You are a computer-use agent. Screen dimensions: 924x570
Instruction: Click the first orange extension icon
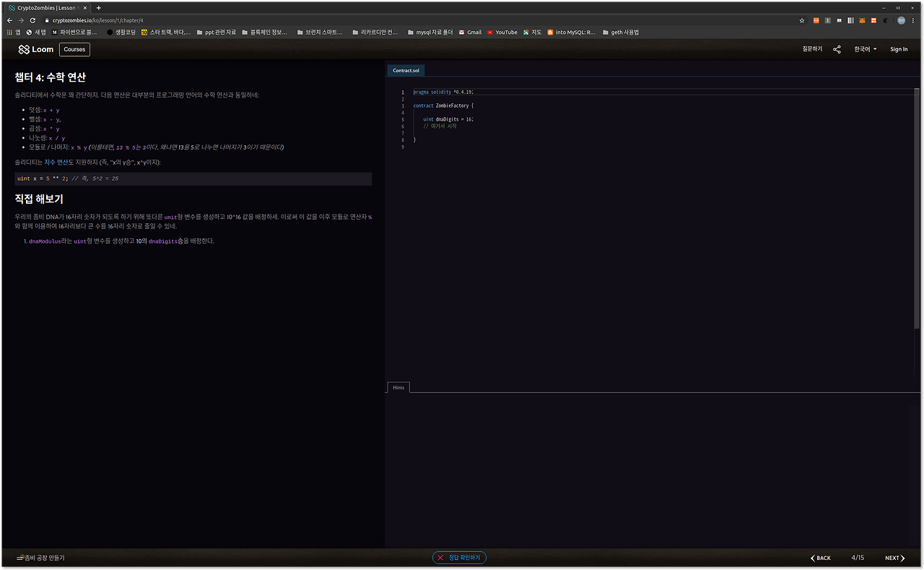pyautogui.click(x=816, y=20)
